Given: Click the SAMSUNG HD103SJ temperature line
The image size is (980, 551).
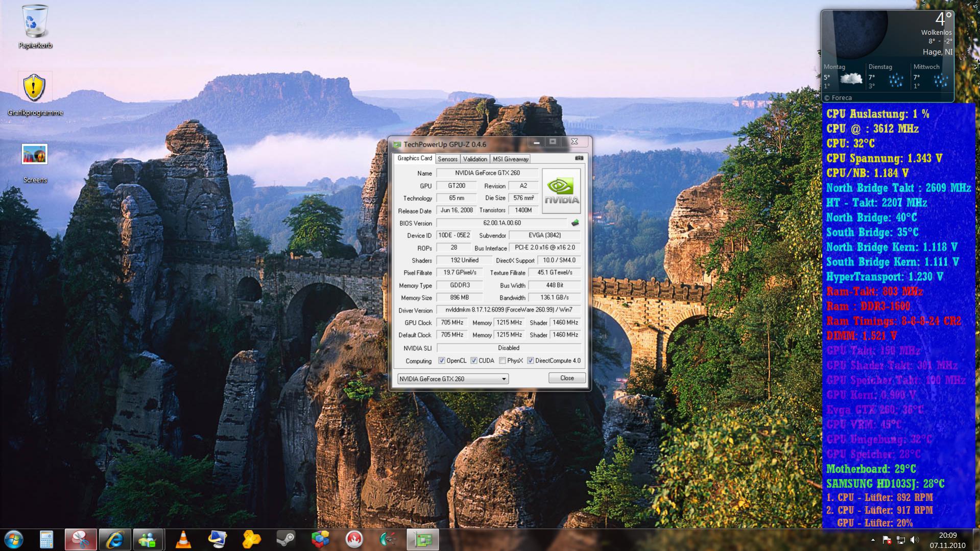Looking at the screenshot, I should point(885,483).
